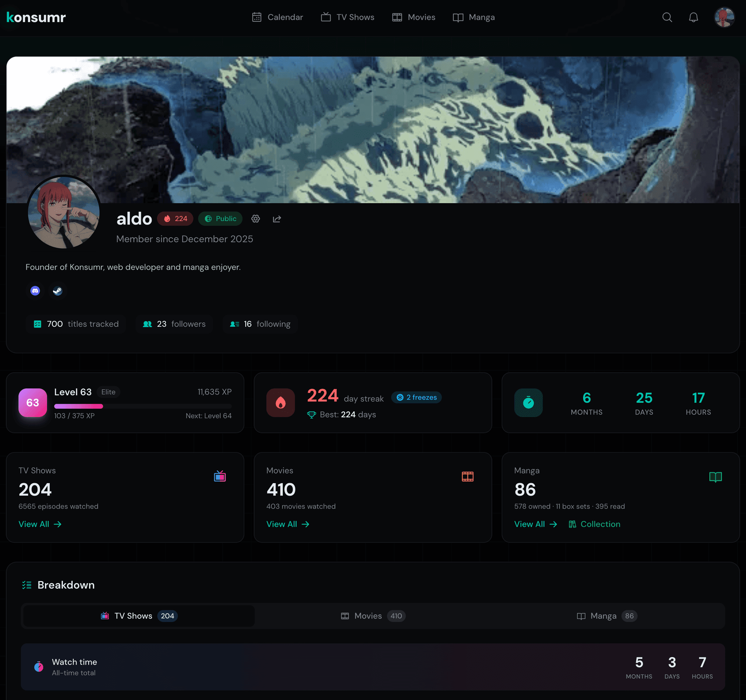Click the Breakdown checklist icon

(x=27, y=585)
